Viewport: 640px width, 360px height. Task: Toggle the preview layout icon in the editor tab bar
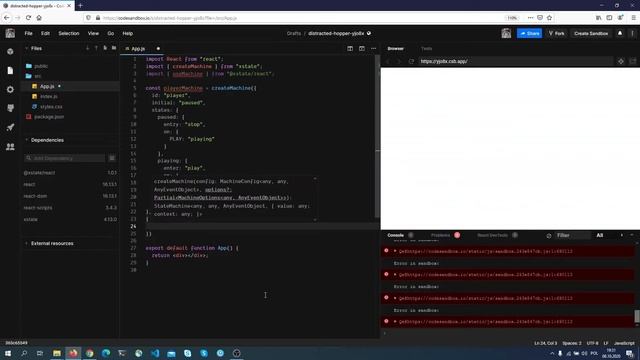(x=362, y=49)
